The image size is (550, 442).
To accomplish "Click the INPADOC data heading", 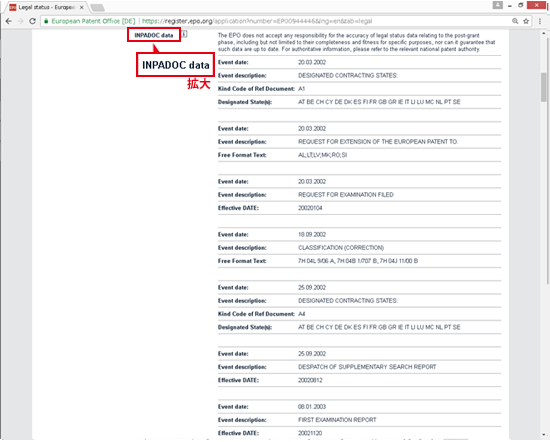I will coord(154,35).
